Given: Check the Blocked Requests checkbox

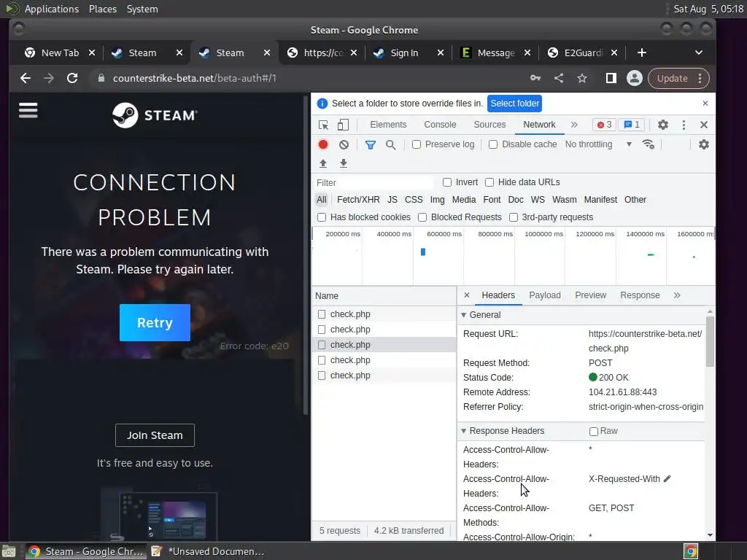Looking at the screenshot, I should (x=422, y=217).
